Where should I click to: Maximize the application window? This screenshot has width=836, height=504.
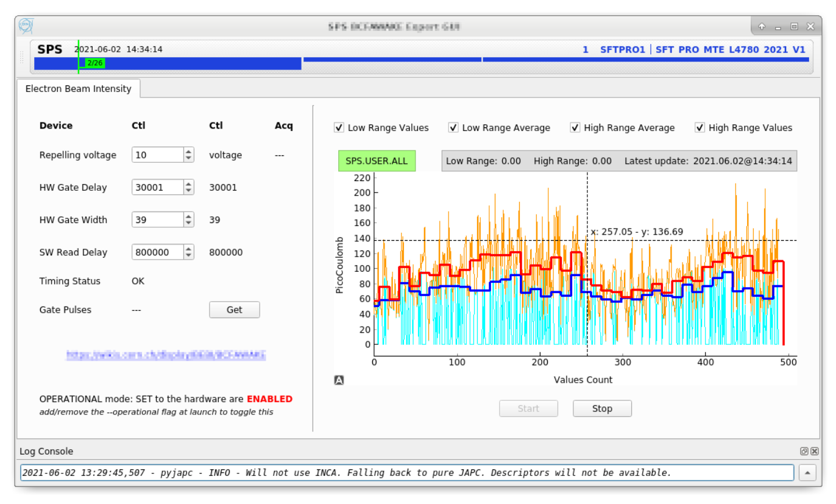pos(794,27)
